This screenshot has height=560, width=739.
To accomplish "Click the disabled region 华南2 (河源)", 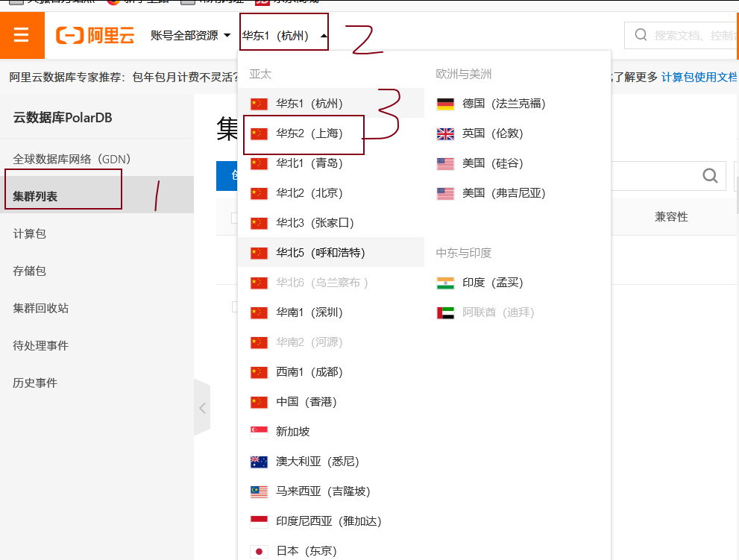I will (331, 342).
